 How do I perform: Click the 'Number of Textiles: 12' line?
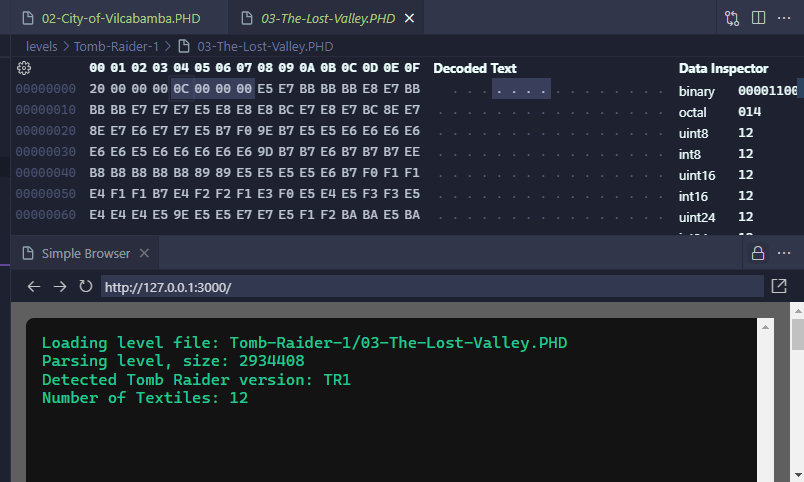click(x=145, y=397)
